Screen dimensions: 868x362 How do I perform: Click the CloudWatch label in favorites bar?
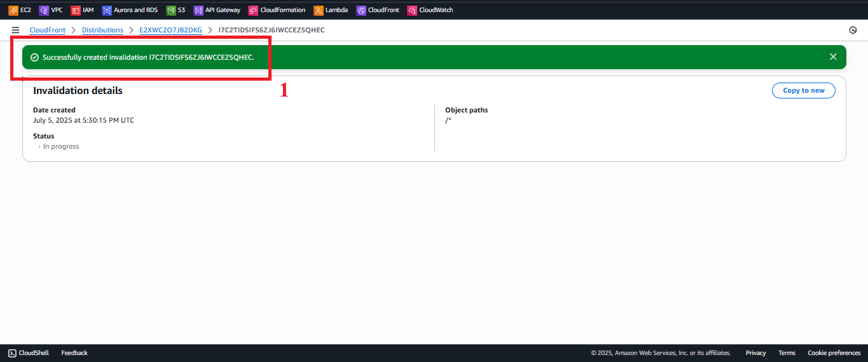[x=436, y=10]
